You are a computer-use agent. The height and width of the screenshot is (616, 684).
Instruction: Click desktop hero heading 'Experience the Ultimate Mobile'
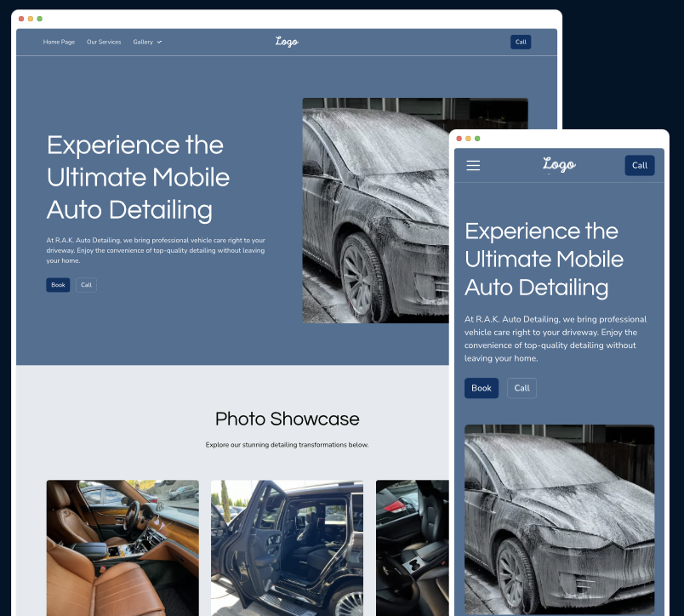pos(138,161)
